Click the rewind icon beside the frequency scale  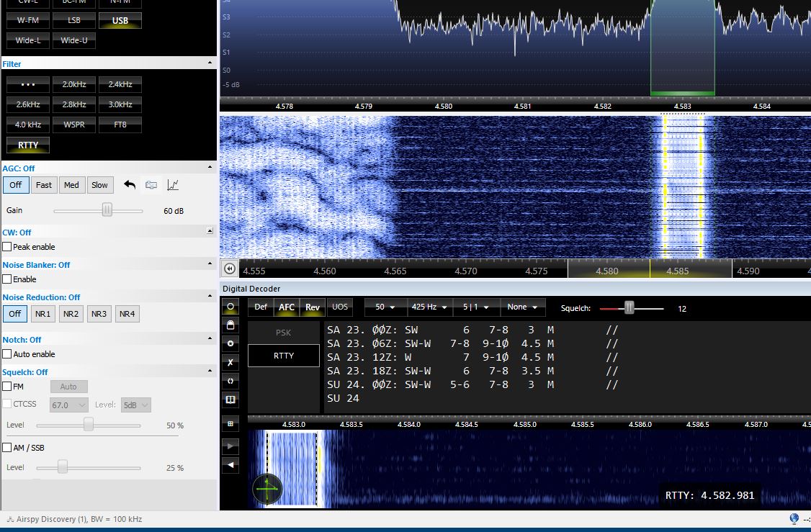pos(229,269)
